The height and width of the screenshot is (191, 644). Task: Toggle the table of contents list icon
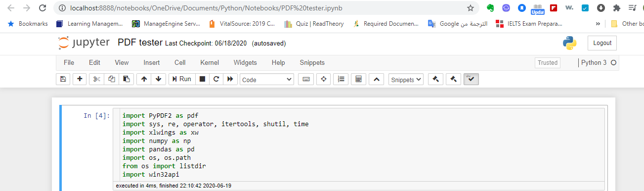click(x=341, y=79)
